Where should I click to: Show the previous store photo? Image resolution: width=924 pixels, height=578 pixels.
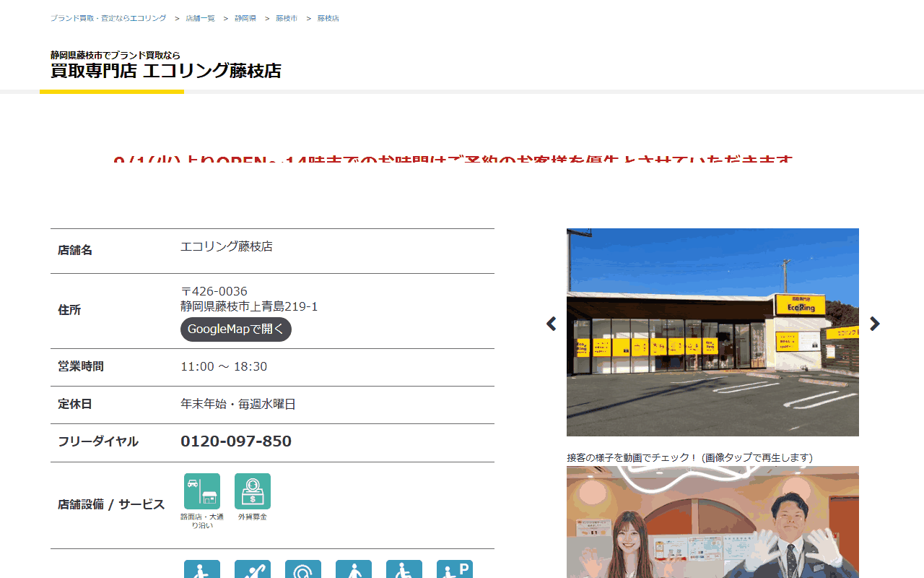point(552,324)
